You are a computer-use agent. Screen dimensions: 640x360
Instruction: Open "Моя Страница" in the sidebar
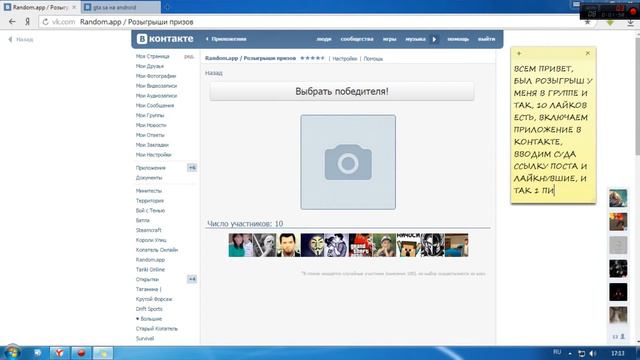point(152,56)
